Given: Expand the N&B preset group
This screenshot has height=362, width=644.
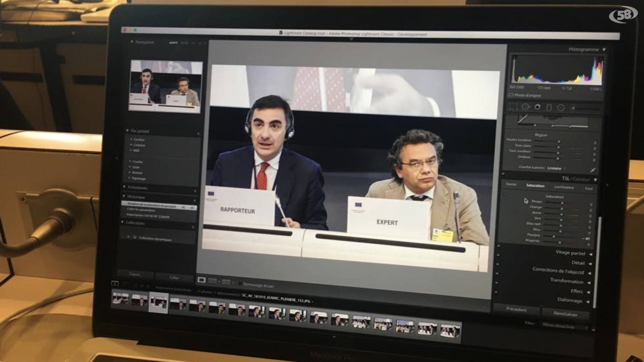Looking at the screenshot, I should pyautogui.click(x=130, y=150).
